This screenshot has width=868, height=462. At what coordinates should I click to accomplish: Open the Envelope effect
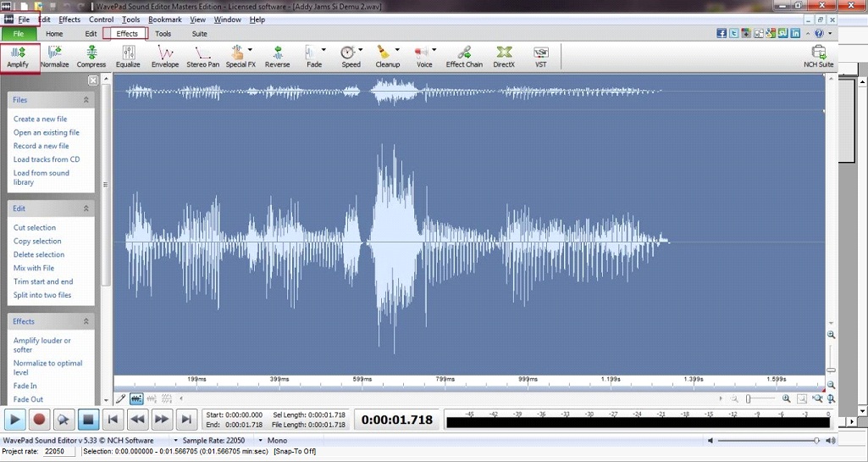tap(165, 58)
